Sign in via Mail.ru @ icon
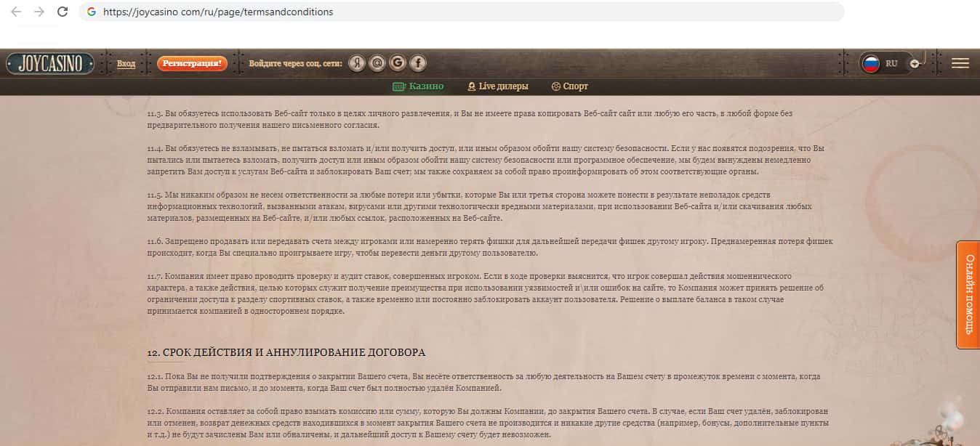The height and width of the screenshot is (446, 980). tap(377, 63)
